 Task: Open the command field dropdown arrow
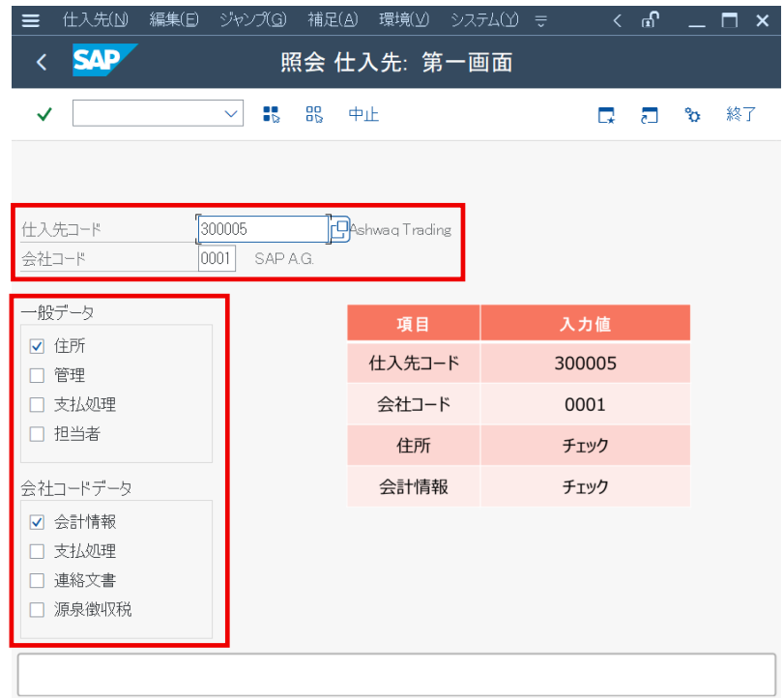(230, 114)
